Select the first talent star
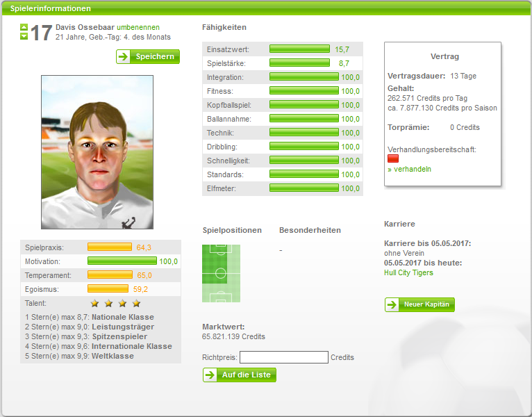Viewport: 532px width, 417px height. (x=94, y=303)
